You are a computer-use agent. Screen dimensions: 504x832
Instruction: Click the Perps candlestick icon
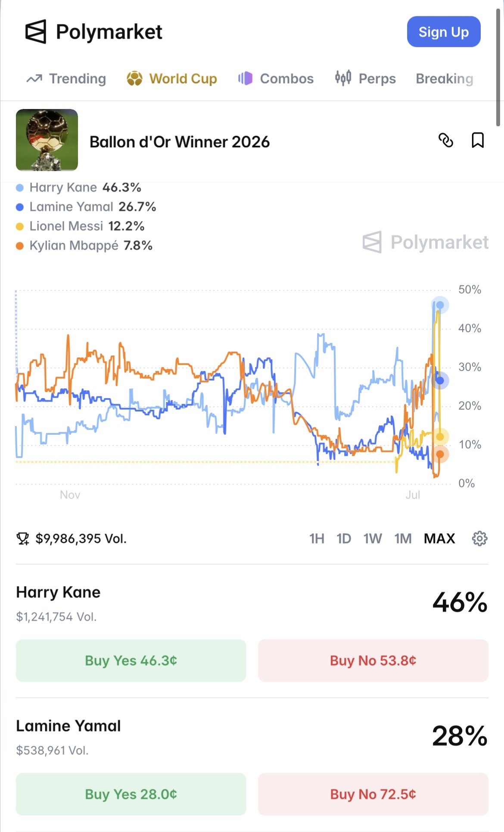[343, 78]
